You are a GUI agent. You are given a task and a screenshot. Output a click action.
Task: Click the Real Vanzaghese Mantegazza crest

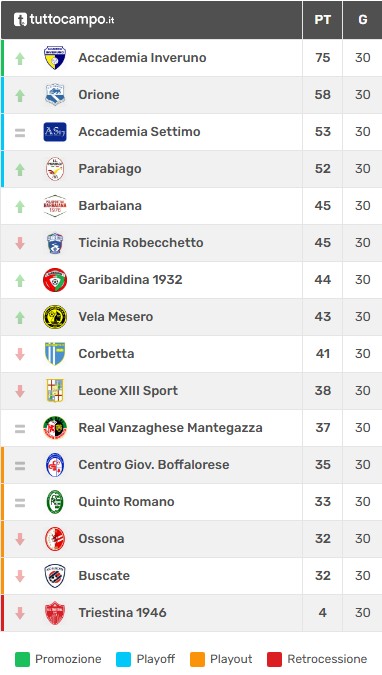coord(55,428)
